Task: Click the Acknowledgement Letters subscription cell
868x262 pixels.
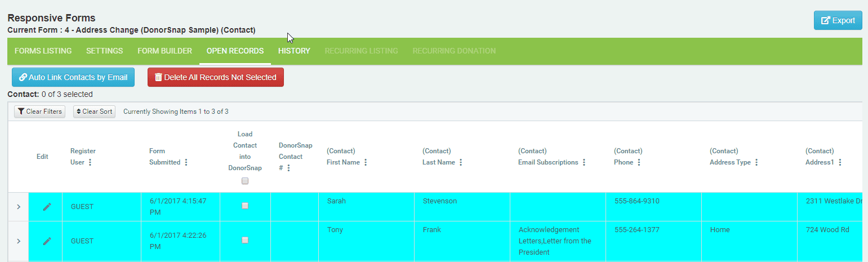Action: click(x=558, y=241)
